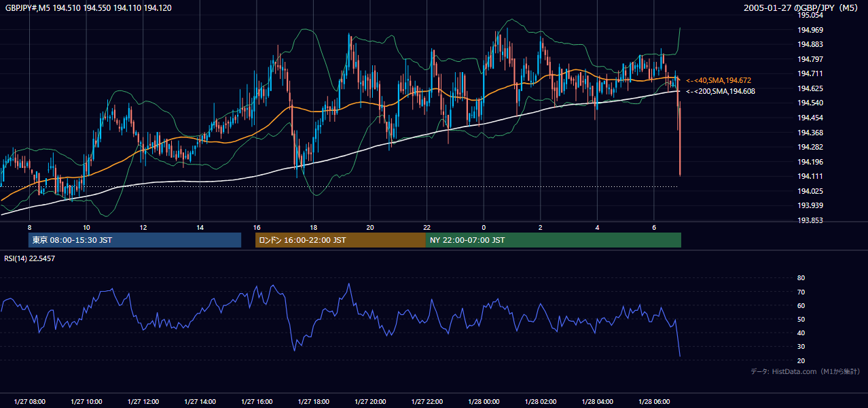Click the 1/27 18:00 bottom time label

(x=313, y=401)
